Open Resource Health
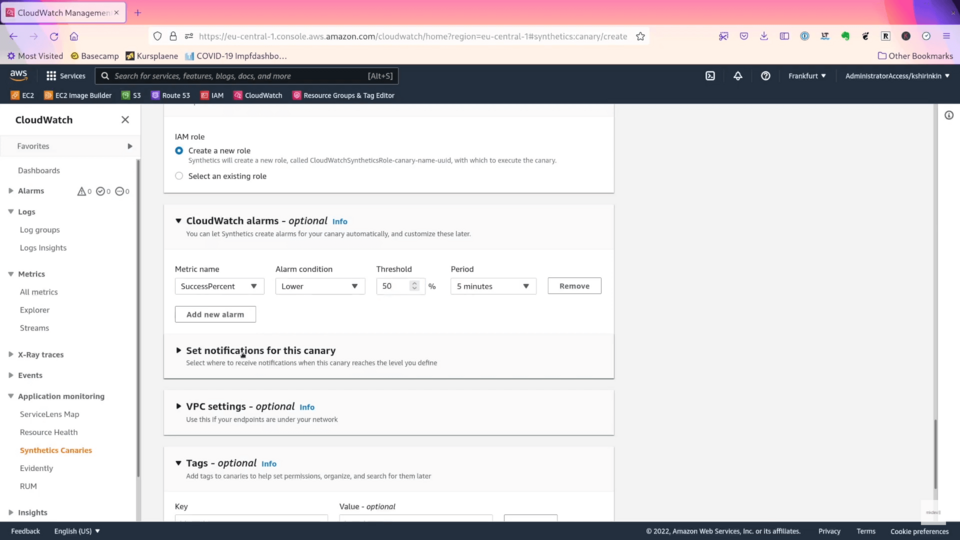The width and height of the screenshot is (960, 540). coord(48,432)
